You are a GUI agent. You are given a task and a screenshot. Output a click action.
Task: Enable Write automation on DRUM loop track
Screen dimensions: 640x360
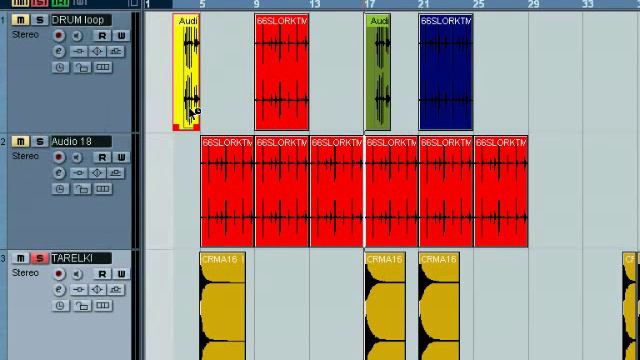click(121, 36)
